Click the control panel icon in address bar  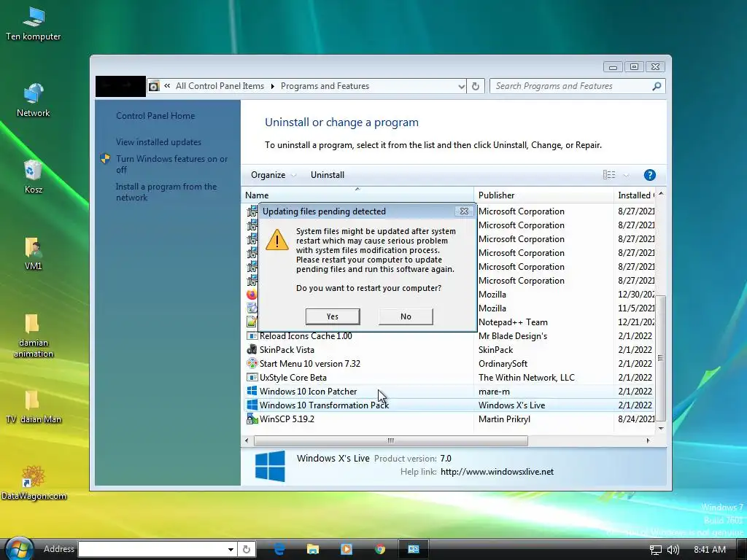tap(153, 86)
